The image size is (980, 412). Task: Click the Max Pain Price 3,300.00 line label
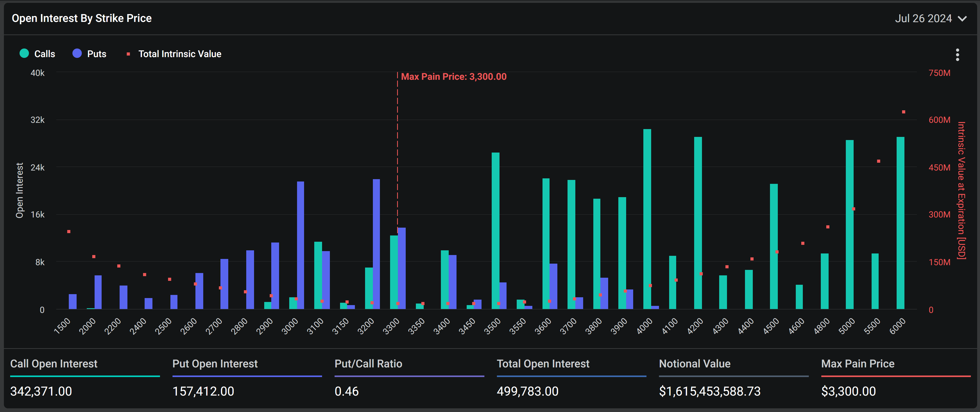453,77
